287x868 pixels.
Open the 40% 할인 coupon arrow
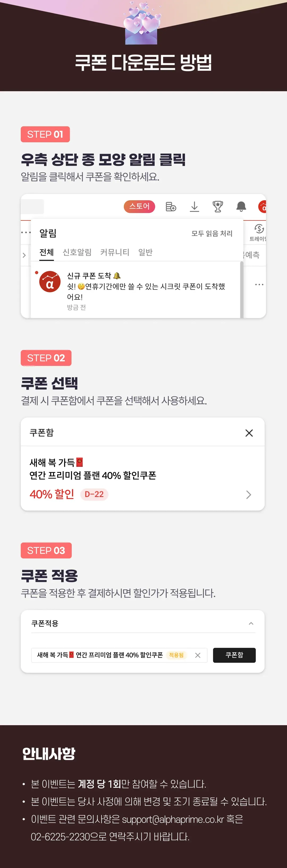[x=248, y=494]
